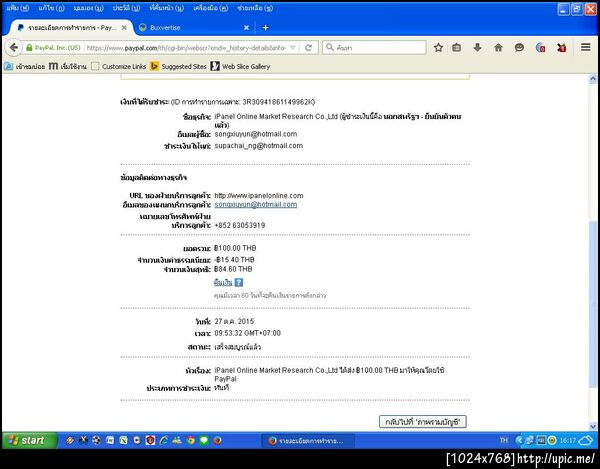
Task: Open the เริ่มใช้งาน getting started bookmark
Action: [x=68, y=67]
